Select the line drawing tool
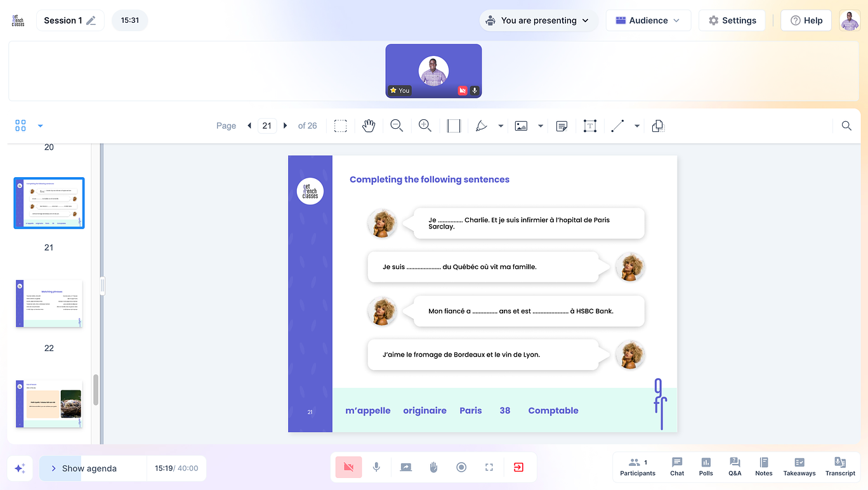This screenshot has width=868, height=490. click(617, 126)
